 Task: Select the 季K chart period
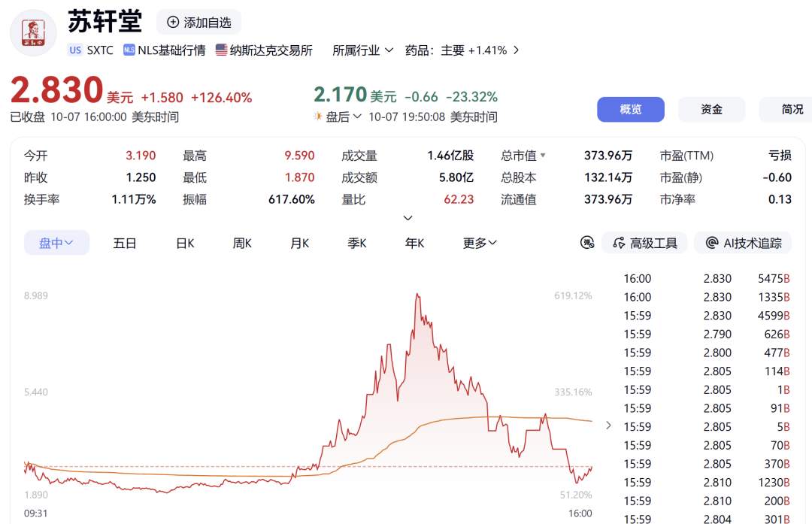357,243
